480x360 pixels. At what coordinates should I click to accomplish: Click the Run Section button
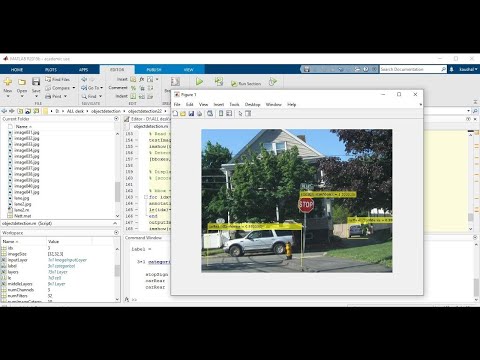click(246, 84)
